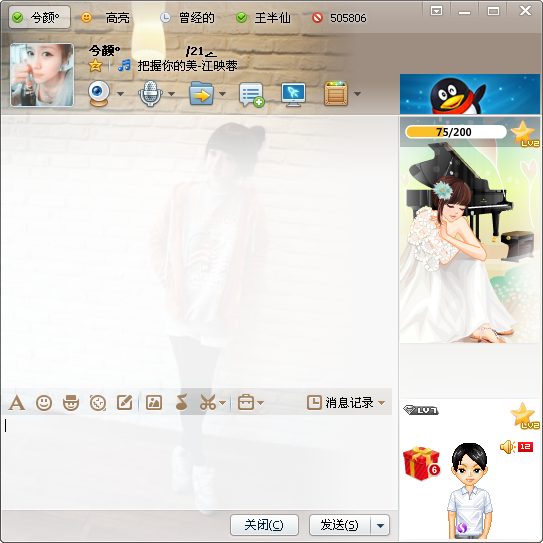Switch to the 505806 chat tab
Image resolution: width=543 pixels, height=543 pixels.
click(x=339, y=18)
